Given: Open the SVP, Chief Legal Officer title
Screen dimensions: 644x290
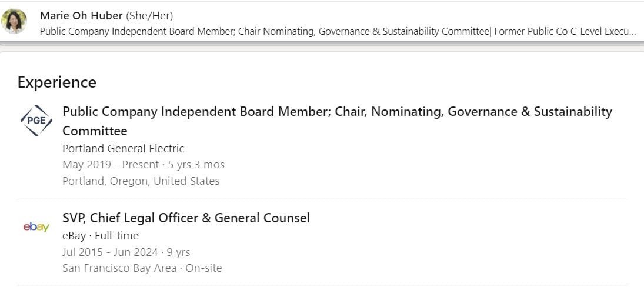Looking at the screenshot, I should tap(186, 218).
